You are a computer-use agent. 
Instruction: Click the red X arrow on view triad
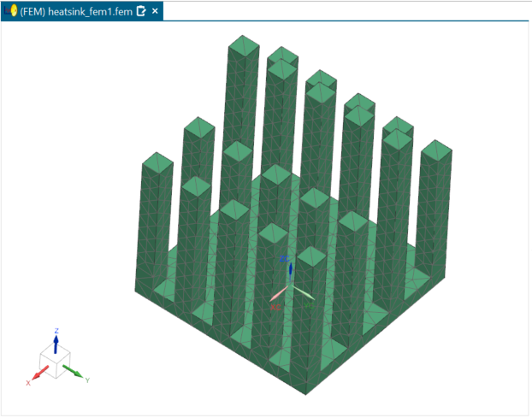39,374
